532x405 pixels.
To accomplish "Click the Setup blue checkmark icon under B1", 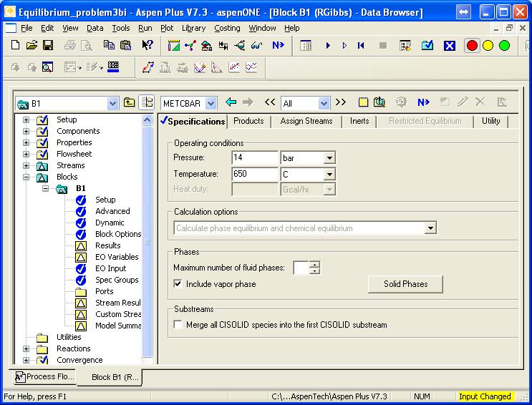I will 81,200.
